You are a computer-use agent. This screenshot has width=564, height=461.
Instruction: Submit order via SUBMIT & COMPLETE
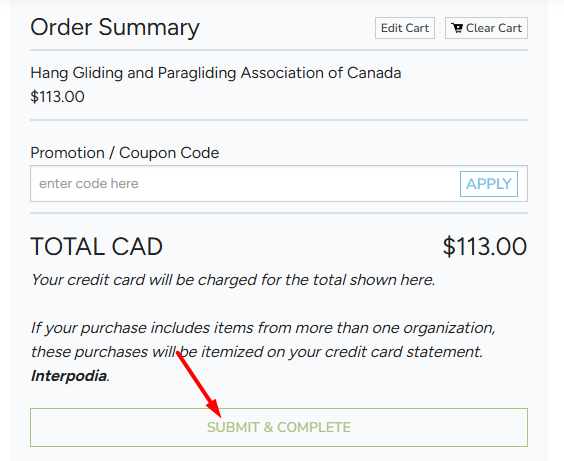tap(279, 428)
